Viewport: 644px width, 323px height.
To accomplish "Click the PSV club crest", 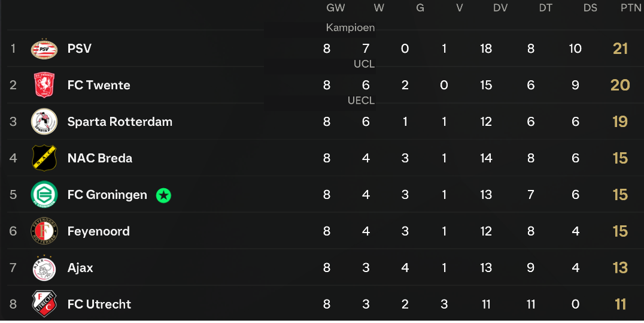I will (x=44, y=49).
